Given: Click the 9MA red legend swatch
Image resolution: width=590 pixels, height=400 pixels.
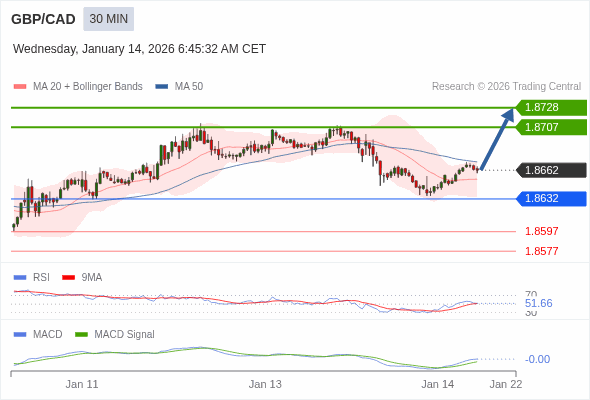Looking at the screenshot, I should 68,278.
